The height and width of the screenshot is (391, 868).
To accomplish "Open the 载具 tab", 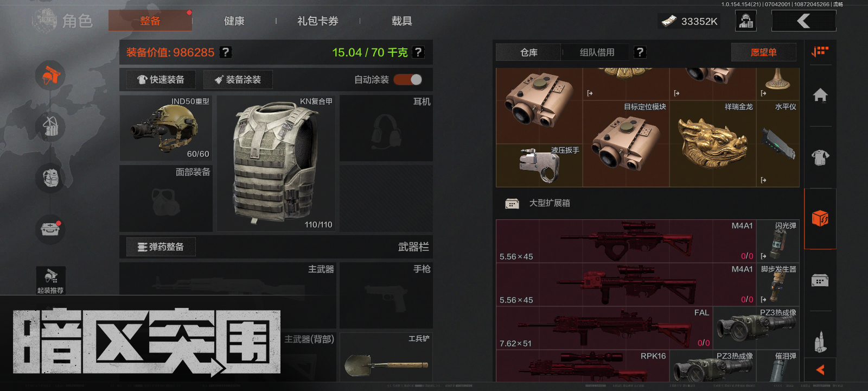I will (x=402, y=21).
